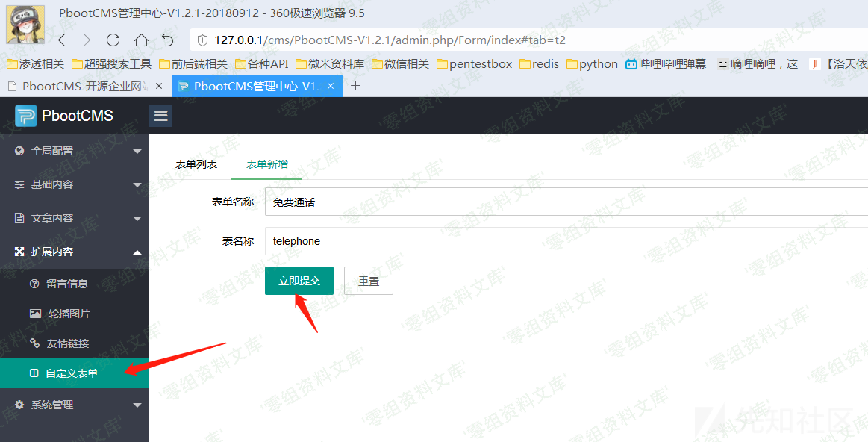Submit form with 立即提交 button
The width and height of the screenshot is (868, 442).
[299, 281]
